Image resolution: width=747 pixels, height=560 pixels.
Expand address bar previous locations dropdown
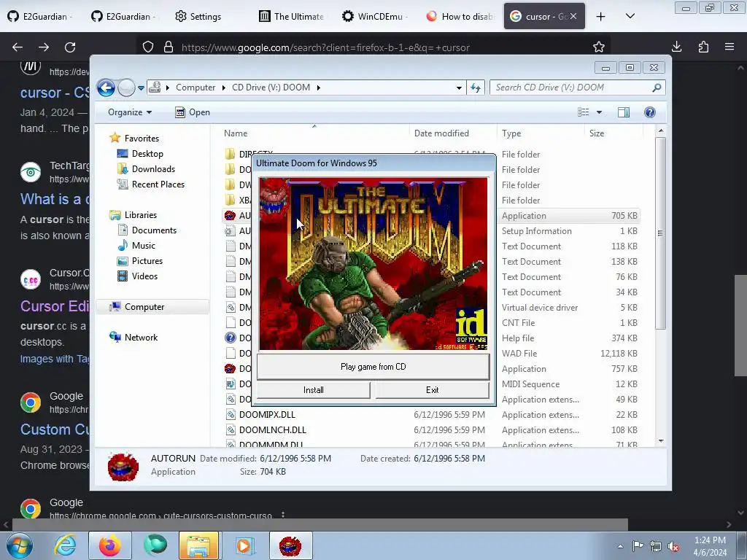pos(459,87)
